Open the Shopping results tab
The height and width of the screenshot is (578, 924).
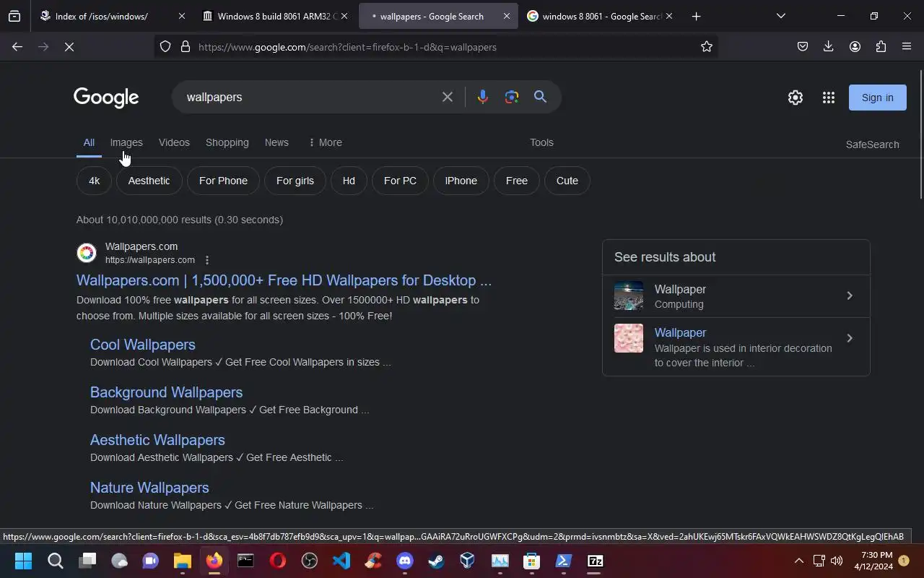pos(227,142)
